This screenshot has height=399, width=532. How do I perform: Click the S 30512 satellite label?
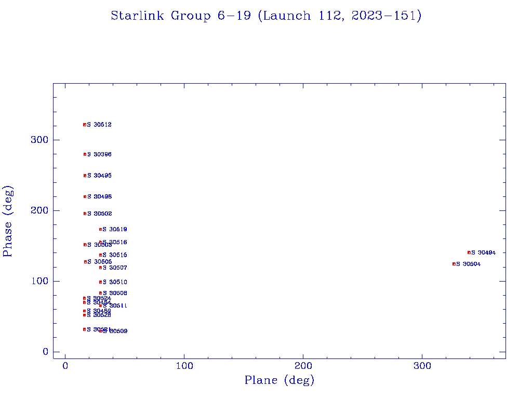pos(99,125)
